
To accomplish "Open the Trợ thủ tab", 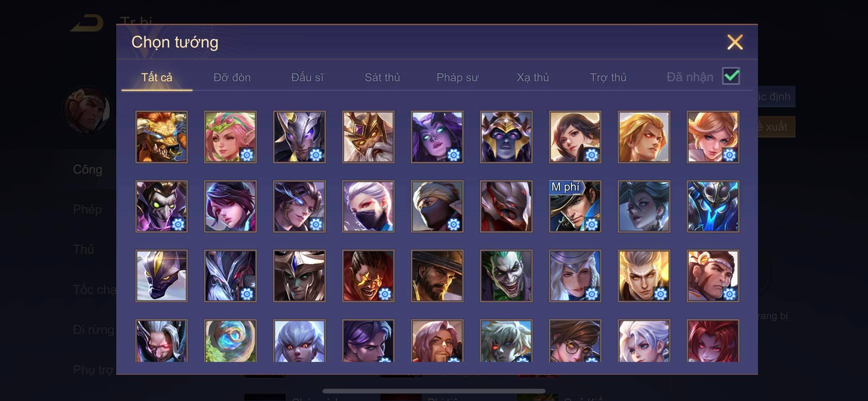I will pos(608,77).
